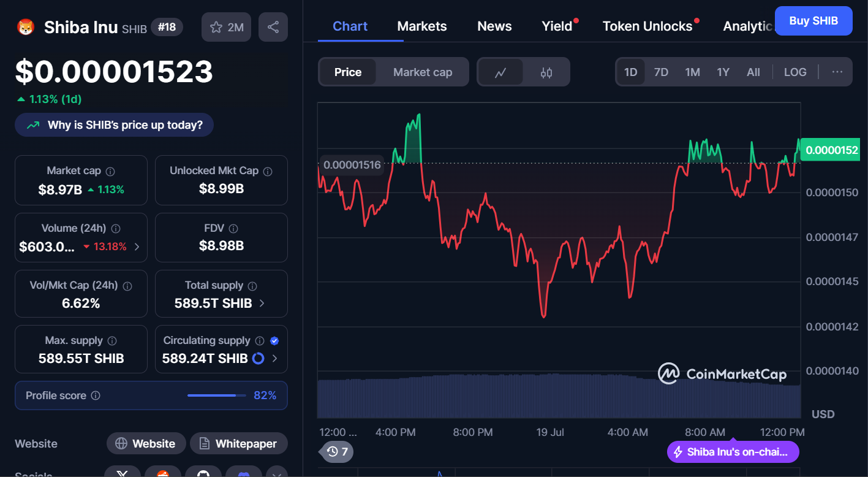Click the $8.98B FDV value
This screenshot has height=477, width=868.
[221, 246]
